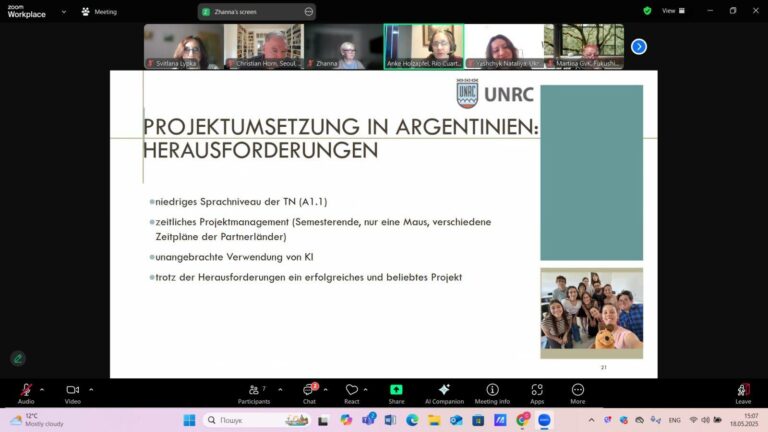Expand audio options arrow next to Audio
Viewport: 768px width, 432px height.
[42, 390]
